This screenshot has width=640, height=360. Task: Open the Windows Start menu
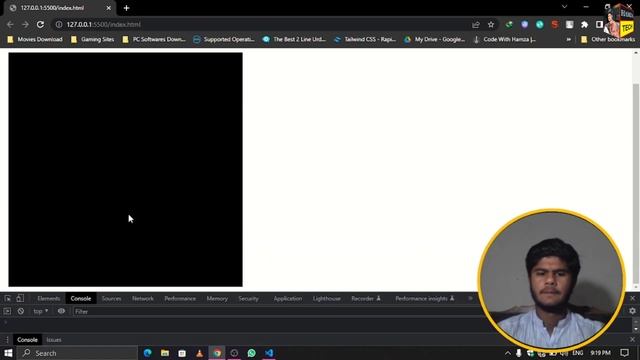(8, 353)
